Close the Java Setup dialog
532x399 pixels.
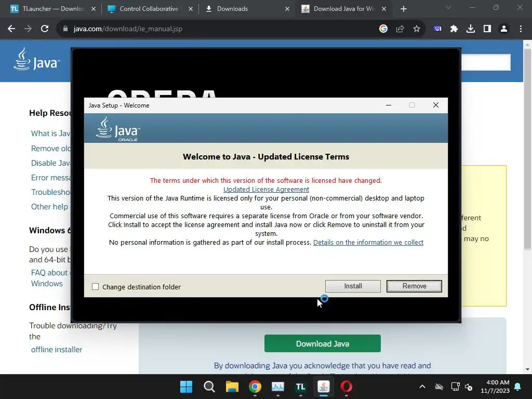point(436,105)
